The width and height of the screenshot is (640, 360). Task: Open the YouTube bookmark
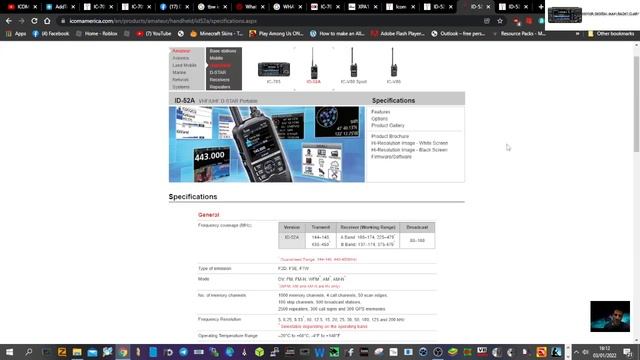pyautogui.click(x=154, y=34)
